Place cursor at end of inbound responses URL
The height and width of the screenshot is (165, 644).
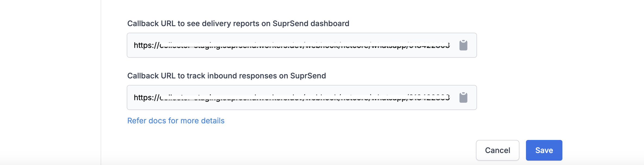click(x=449, y=97)
